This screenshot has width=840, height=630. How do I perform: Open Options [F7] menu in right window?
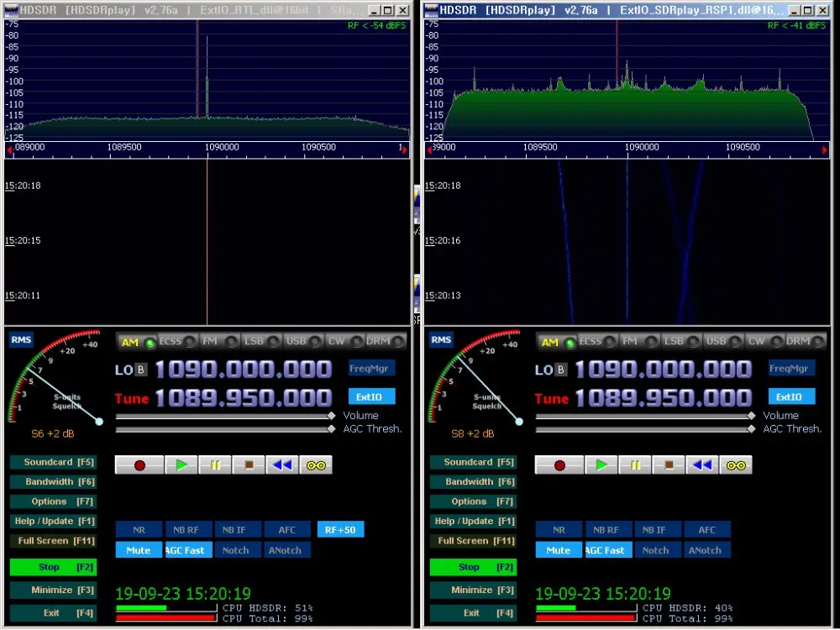point(473,502)
